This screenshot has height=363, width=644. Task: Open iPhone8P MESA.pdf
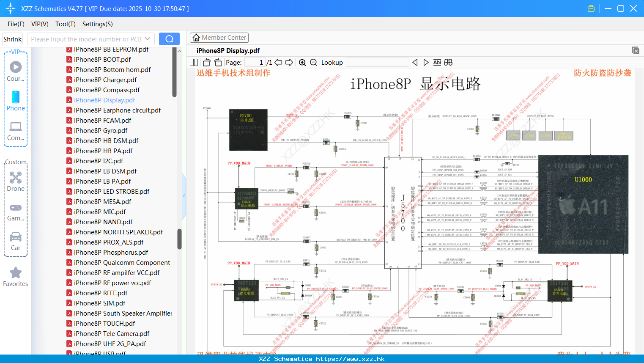coord(102,202)
